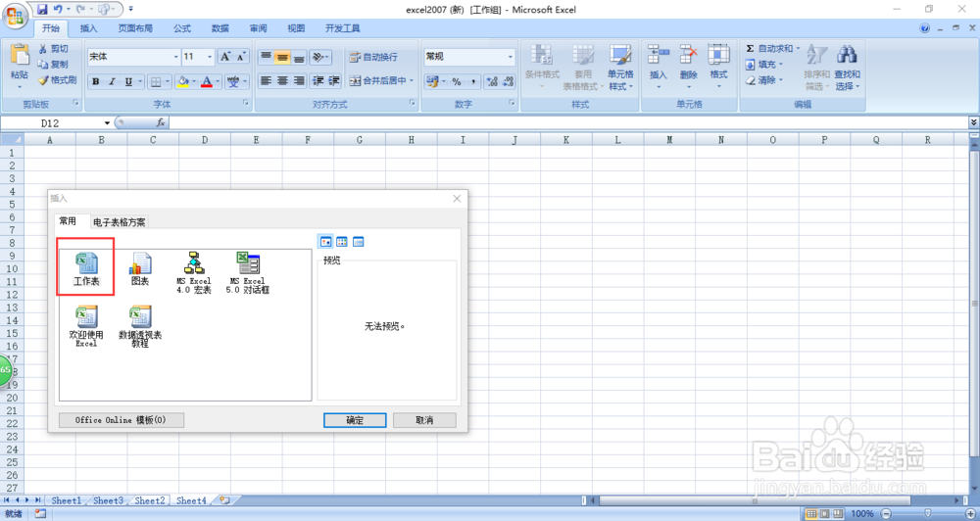Open the 电子表格方案 tab in dialog
The width and height of the screenshot is (980, 521).
tap(119, 221)
